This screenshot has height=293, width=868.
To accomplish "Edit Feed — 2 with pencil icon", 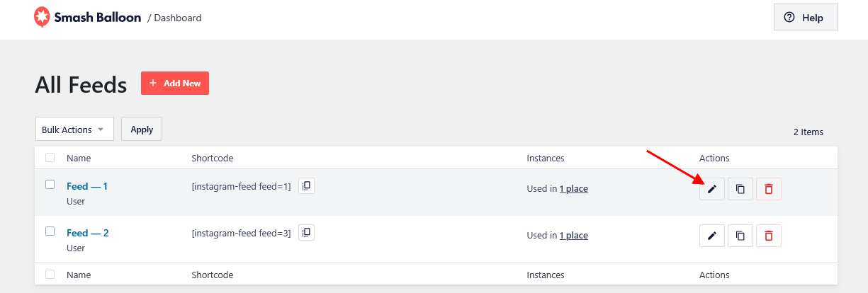I will 712,236.
